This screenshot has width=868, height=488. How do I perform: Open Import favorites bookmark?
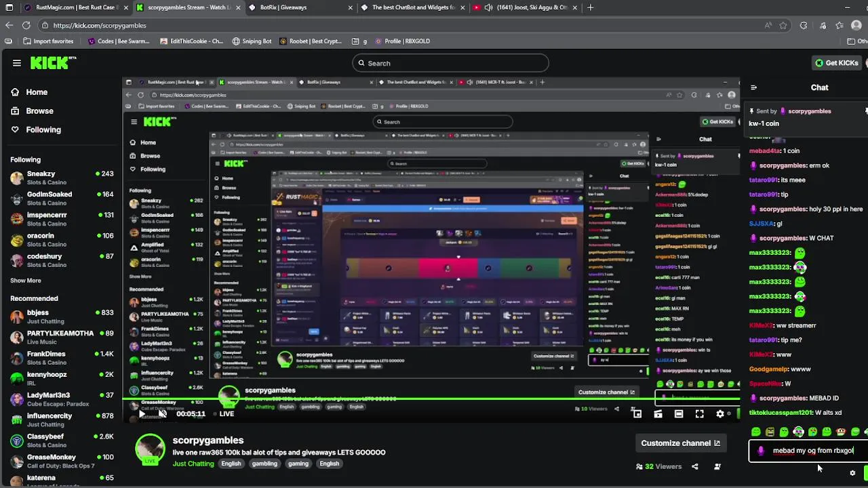pyautogui.click(x=47, y=41)
